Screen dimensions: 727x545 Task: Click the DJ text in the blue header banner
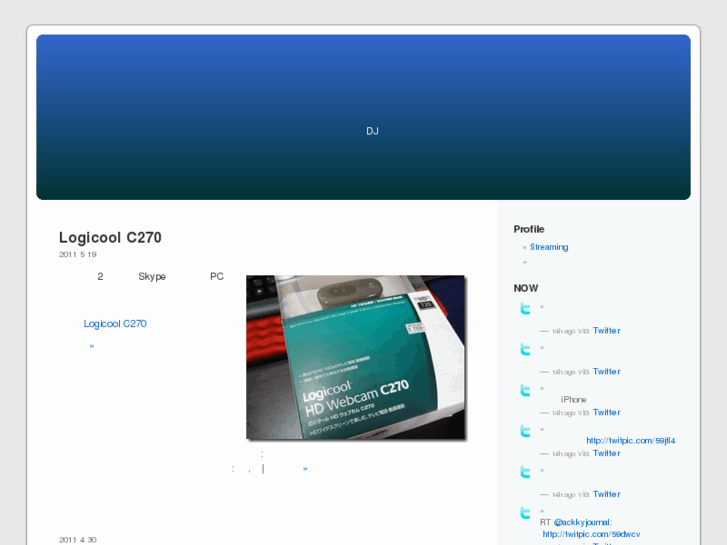(372, 131)
